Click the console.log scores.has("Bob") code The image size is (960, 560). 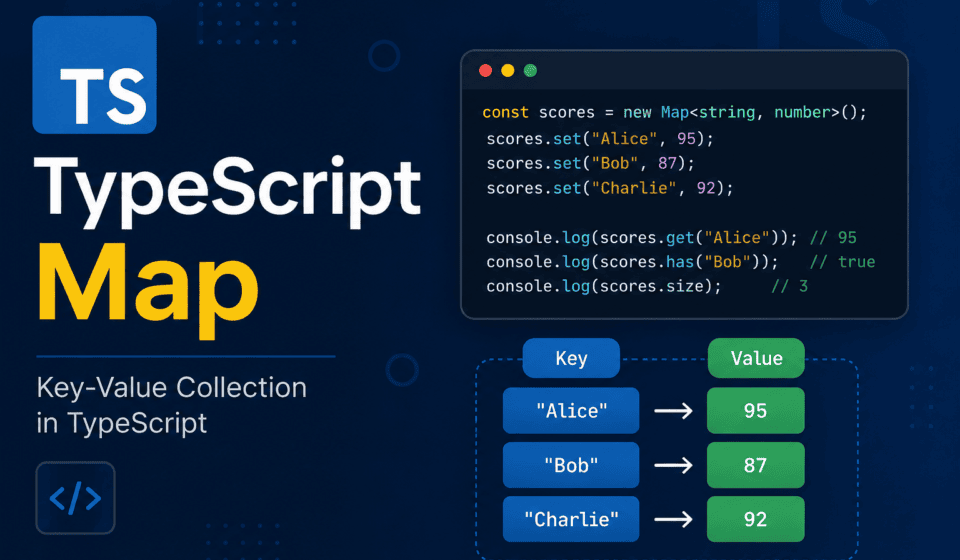click(632, 262)
